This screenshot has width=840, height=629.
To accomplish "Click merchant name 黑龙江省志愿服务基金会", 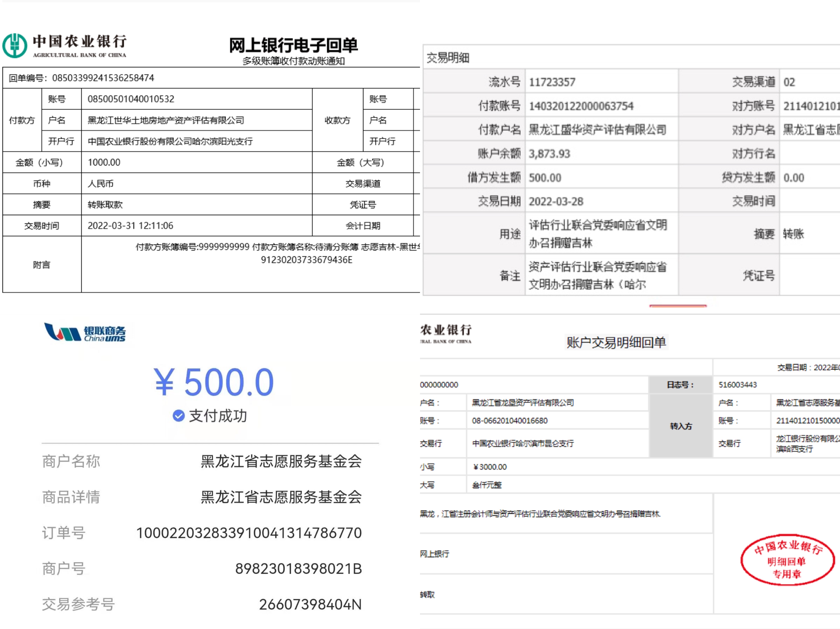I will point(281,461).
